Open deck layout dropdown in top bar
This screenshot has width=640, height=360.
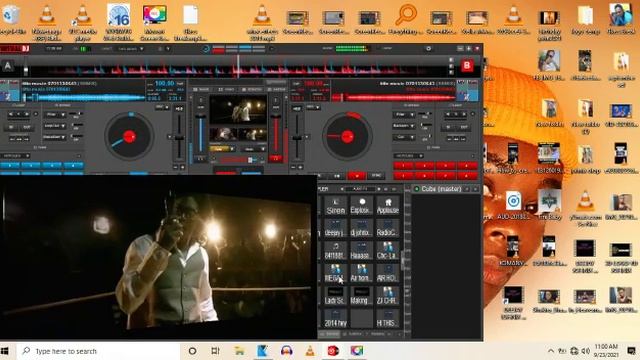[x=131, y=49]
